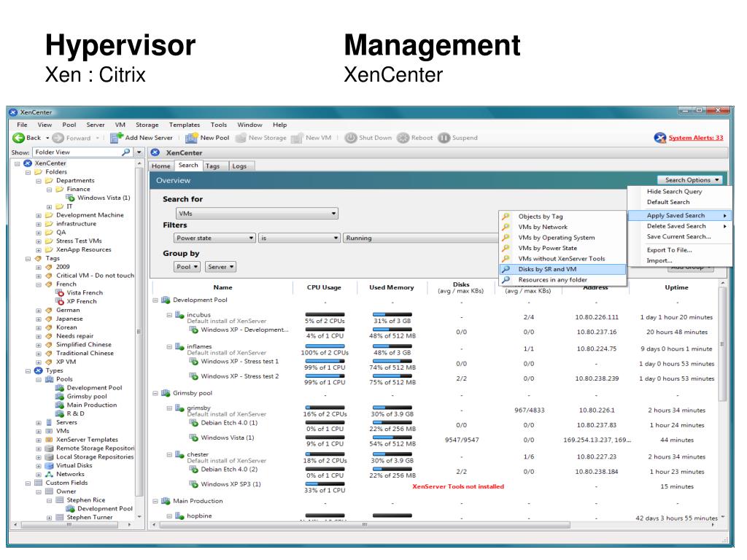This screenshot has width=747, height=560.
Task: Open the File menu
Action: click(22, 125)
